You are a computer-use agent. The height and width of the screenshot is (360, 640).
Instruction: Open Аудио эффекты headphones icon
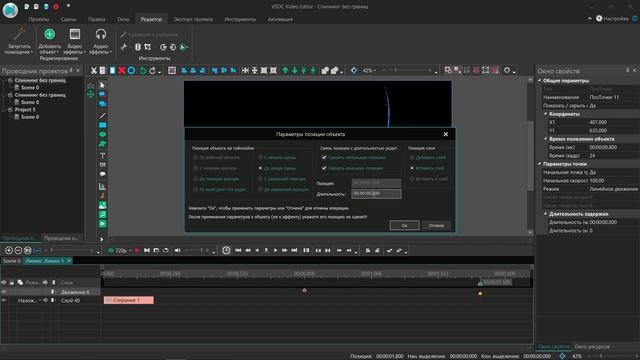(100, 34)
